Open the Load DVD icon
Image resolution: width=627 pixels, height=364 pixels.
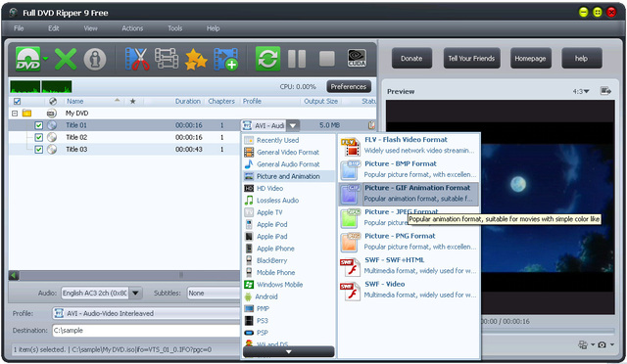click(28, 59)
